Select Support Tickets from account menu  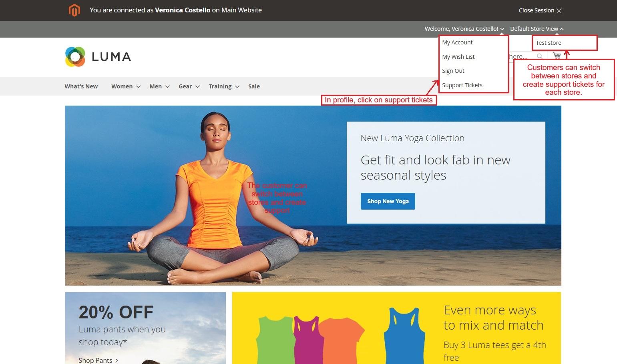click(x=462, y=85)
